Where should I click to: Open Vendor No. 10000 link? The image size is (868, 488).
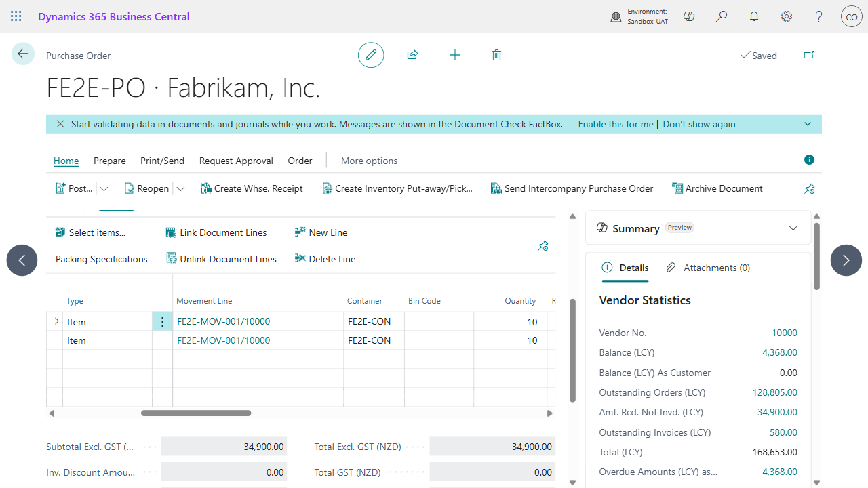tap(785, 333)
